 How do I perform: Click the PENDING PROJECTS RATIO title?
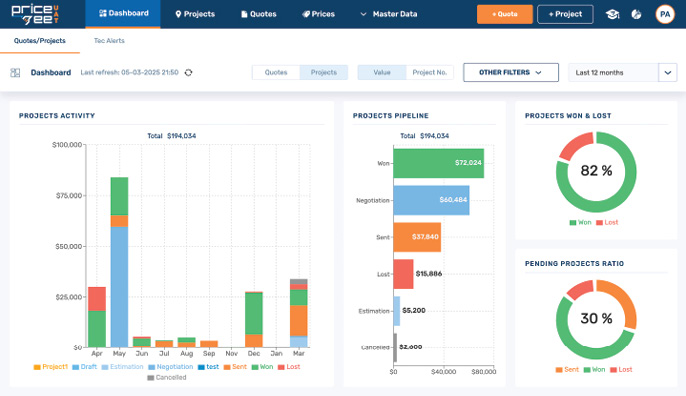(574, 263)
